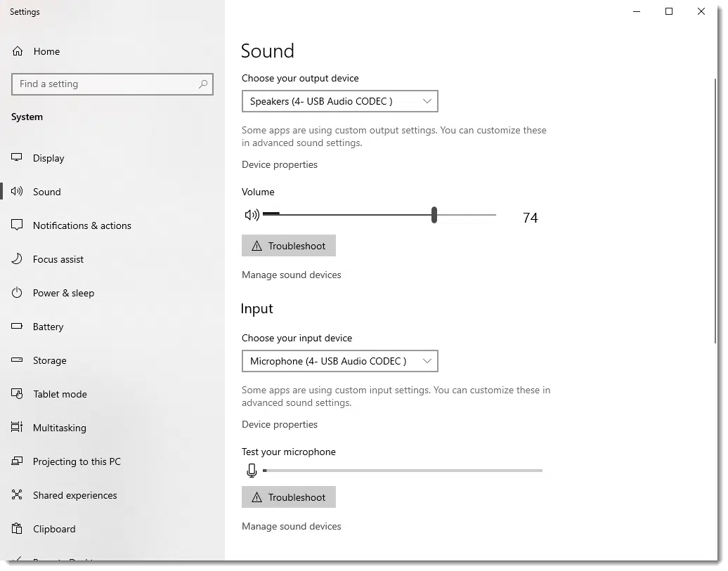Open the input device dropdown

pos(340,361)
